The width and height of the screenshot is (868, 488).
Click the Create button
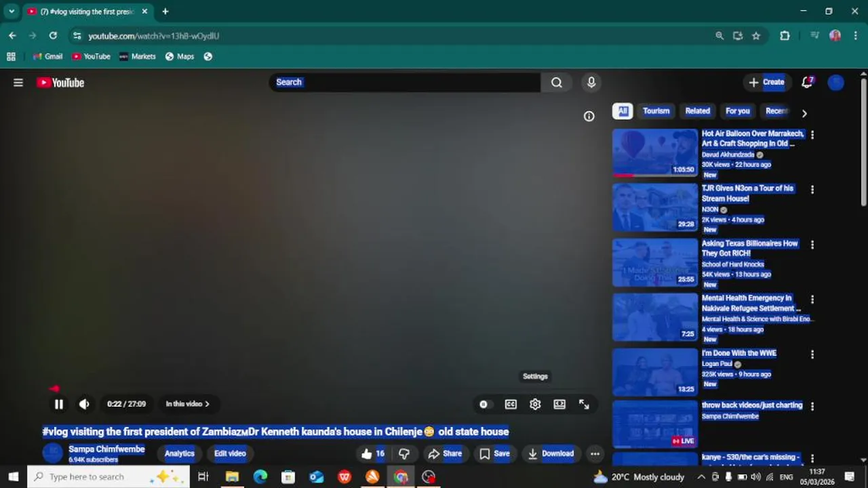click(766, 82)
